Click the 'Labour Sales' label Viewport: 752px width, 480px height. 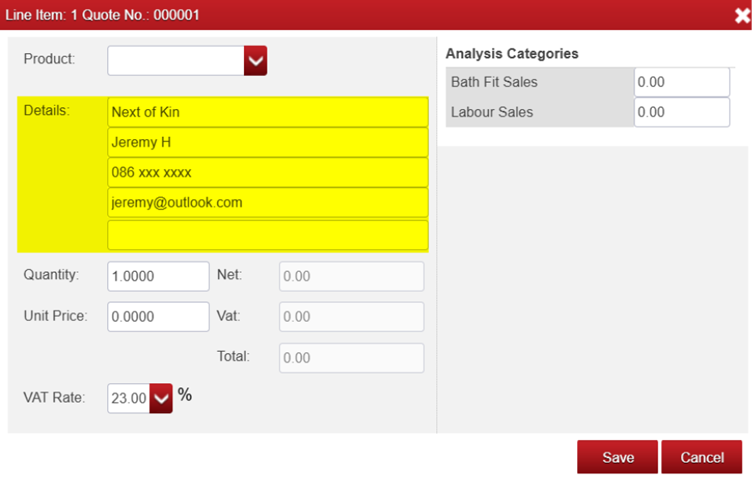492,112
